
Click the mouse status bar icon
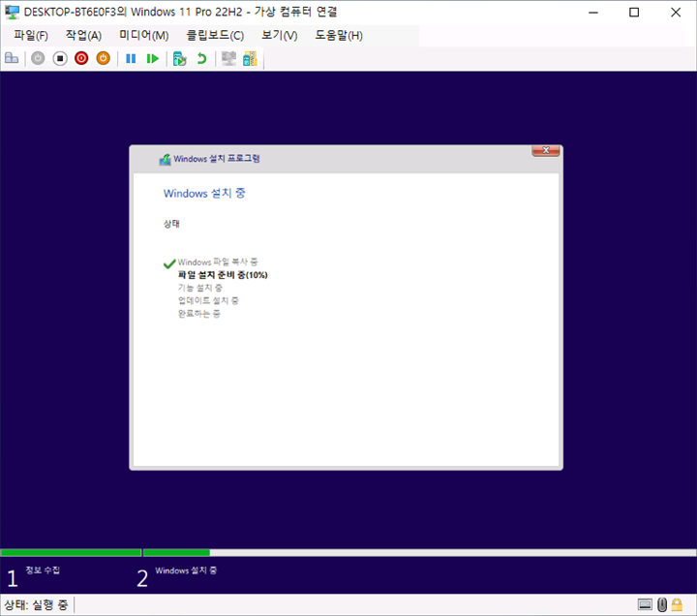click(662, 605)
